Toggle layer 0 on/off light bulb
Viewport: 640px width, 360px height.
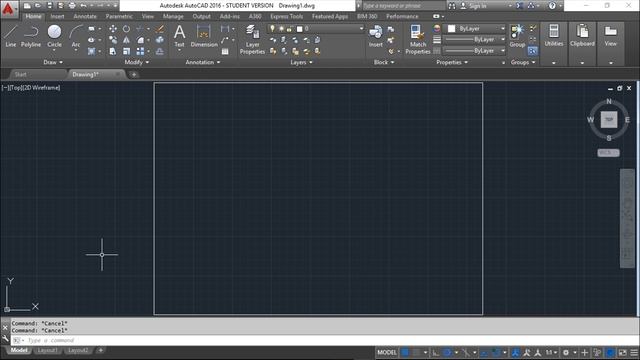[272, 29]
